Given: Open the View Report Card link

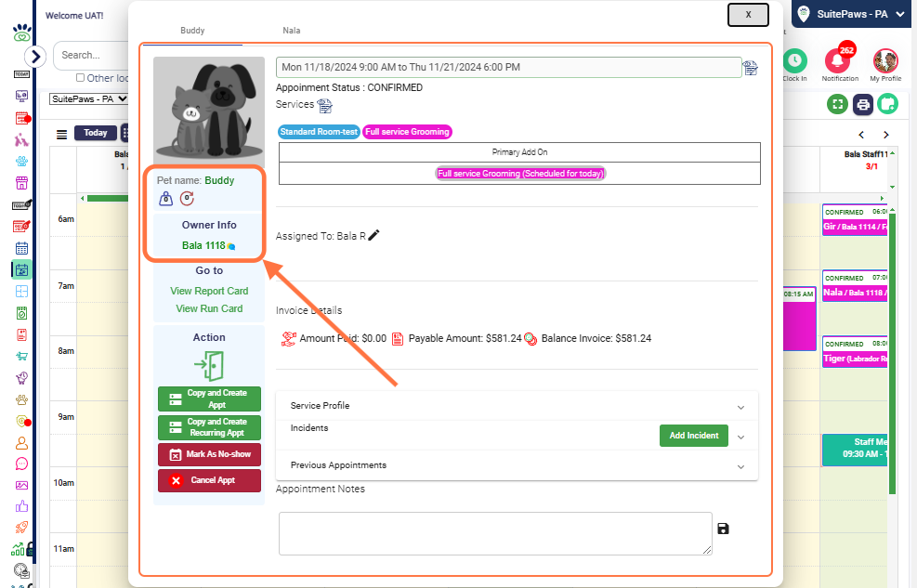Looking at the screenshot, I should click(x=209, y=291).
